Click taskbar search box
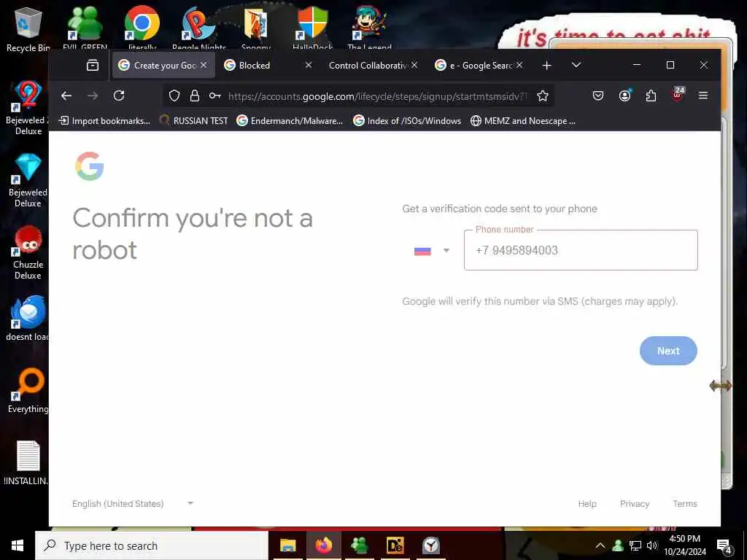The image size is (747, 560). pyautogui.click(x=152, y=545)
